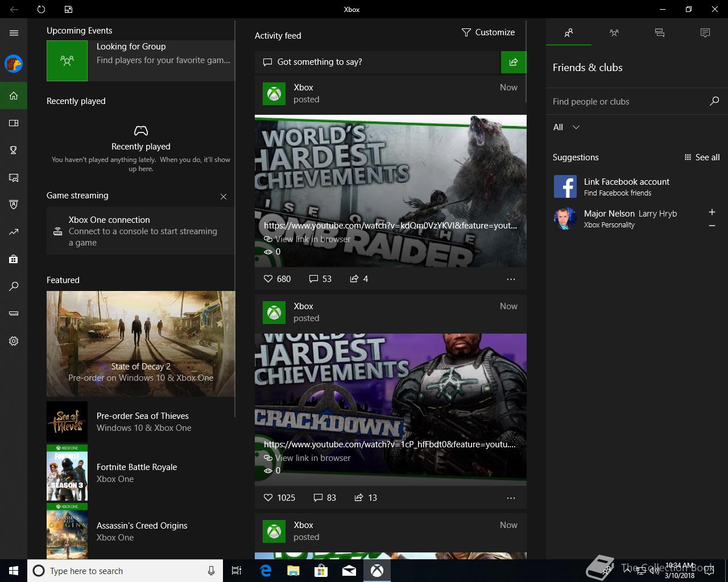This screenshot has height=582, width=728.
Task: Open Game DVR captures icon in sidebar
Action: (14, 177)
